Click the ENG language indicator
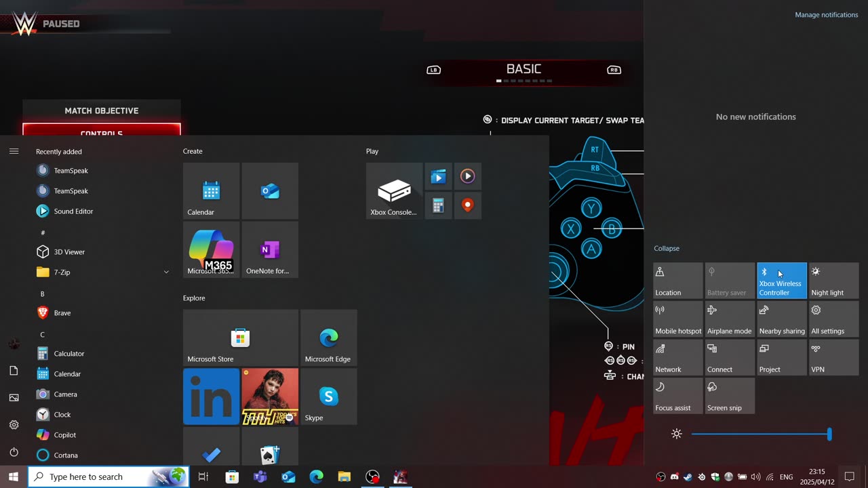 point(787,477)
